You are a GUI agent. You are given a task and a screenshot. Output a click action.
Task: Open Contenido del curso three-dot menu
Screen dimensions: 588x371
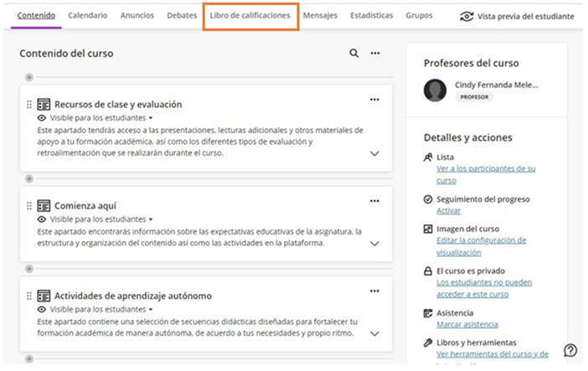point(375,54)
